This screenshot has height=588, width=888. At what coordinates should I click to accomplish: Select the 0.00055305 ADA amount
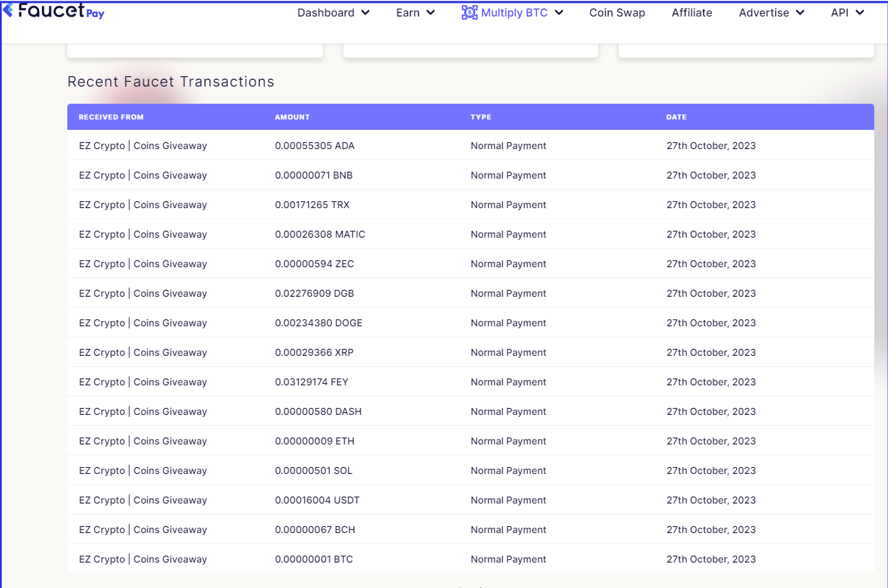tap(315, 146)
